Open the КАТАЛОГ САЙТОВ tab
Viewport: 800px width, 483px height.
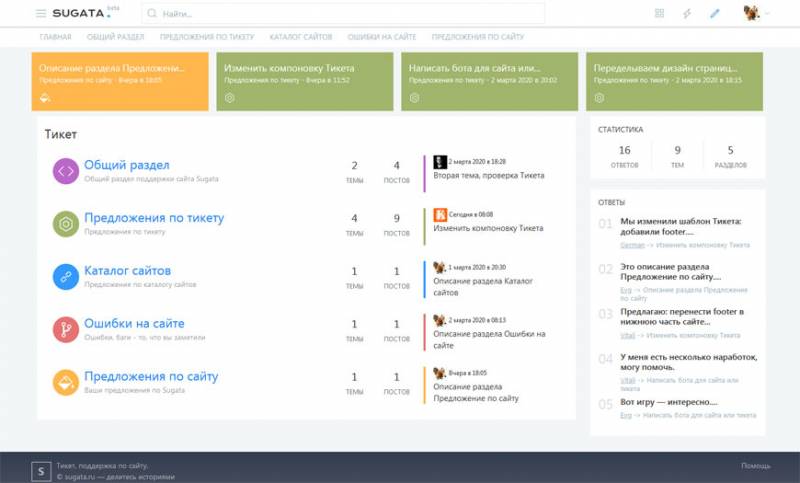301,37
